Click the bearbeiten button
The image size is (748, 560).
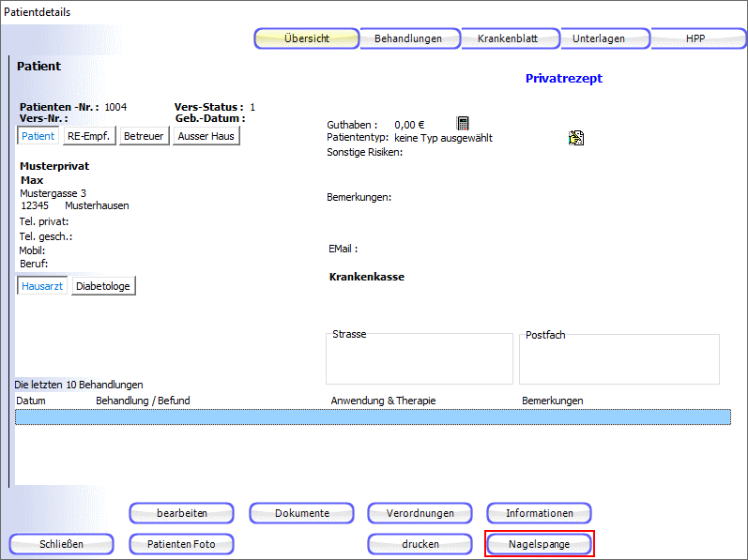coord(182,513)
